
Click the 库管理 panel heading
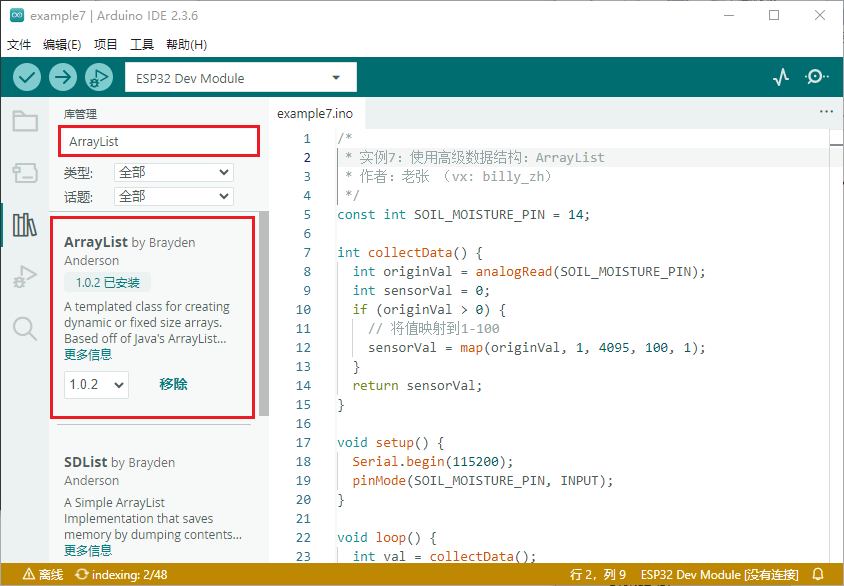tap(80, 114)
